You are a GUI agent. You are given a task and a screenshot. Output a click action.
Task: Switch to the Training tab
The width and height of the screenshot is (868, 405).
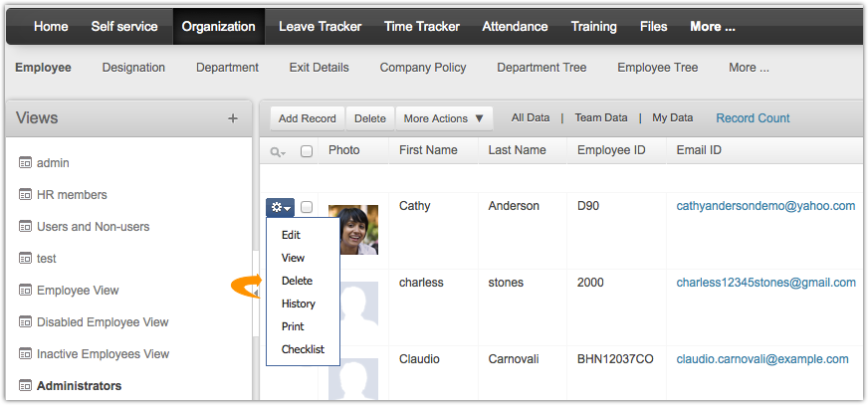(x=594, y=27)
